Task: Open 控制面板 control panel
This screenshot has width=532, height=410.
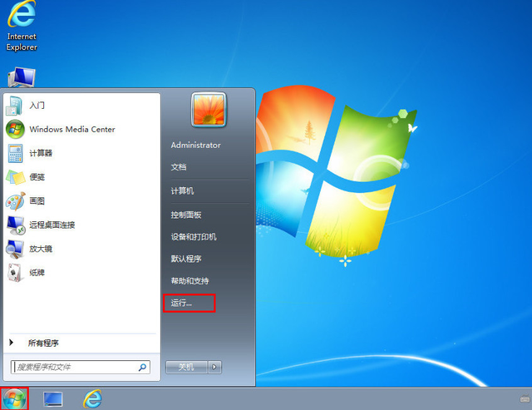Action: pos(186,215)
